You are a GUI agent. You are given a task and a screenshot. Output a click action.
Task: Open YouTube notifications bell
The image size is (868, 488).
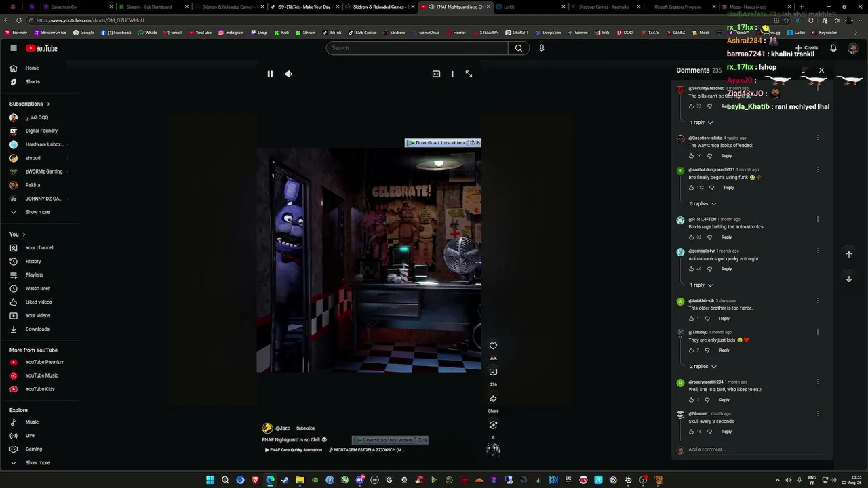pos(833,48)
